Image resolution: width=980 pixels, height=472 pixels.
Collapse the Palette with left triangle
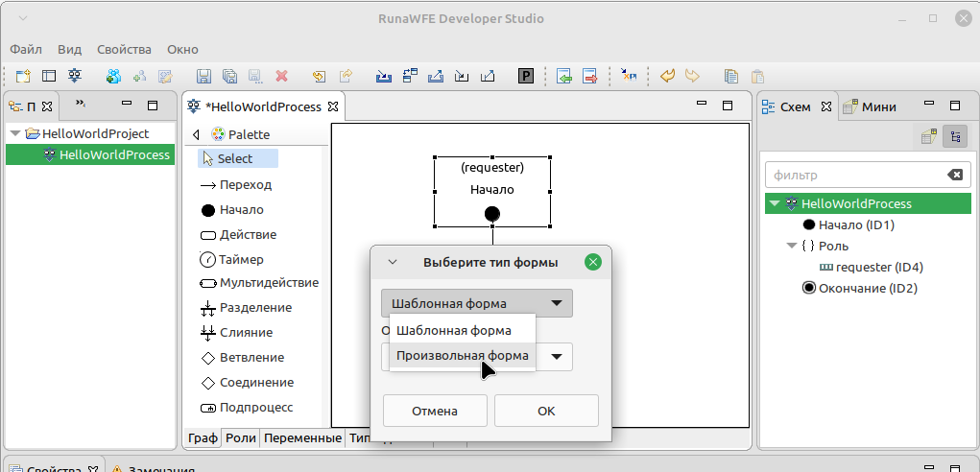[196, 135]
